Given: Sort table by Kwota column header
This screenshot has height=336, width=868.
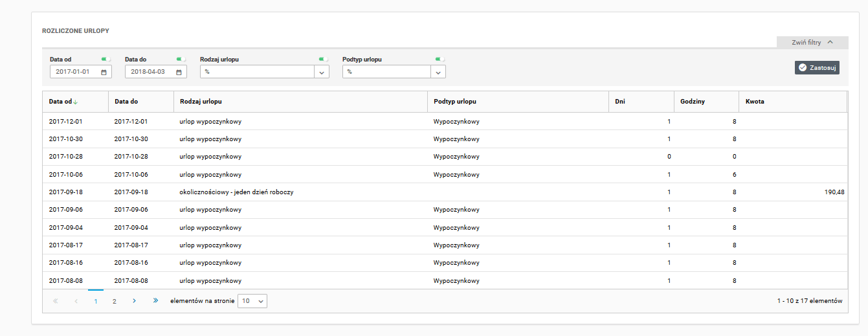Looking at the screenshot, I should tap(755, 102).
